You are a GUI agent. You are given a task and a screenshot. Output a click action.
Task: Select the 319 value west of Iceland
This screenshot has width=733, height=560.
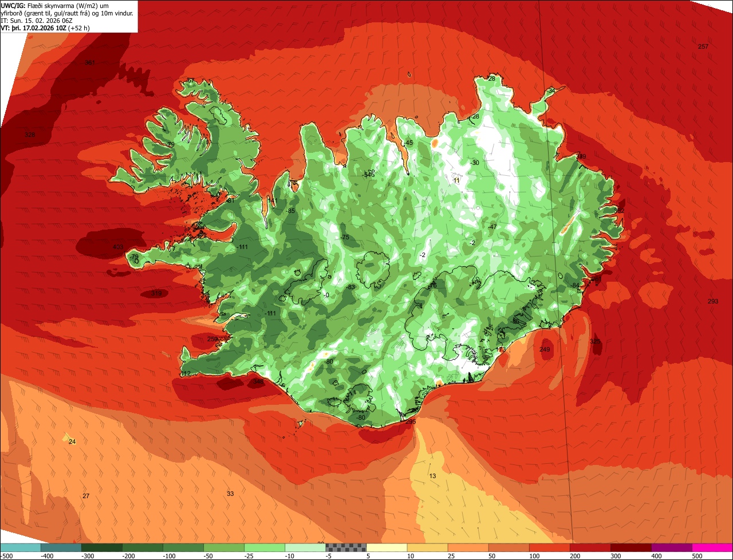[156, 294]
